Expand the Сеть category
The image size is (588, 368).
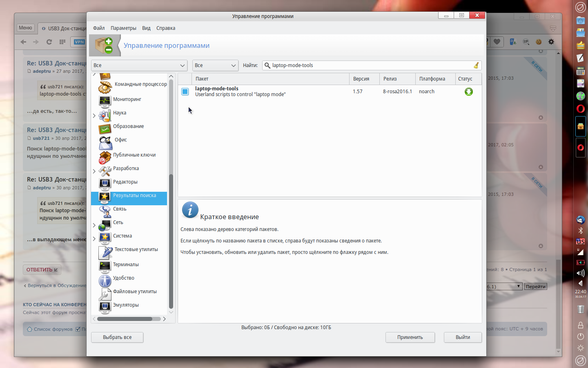click(x=94, y=225)
